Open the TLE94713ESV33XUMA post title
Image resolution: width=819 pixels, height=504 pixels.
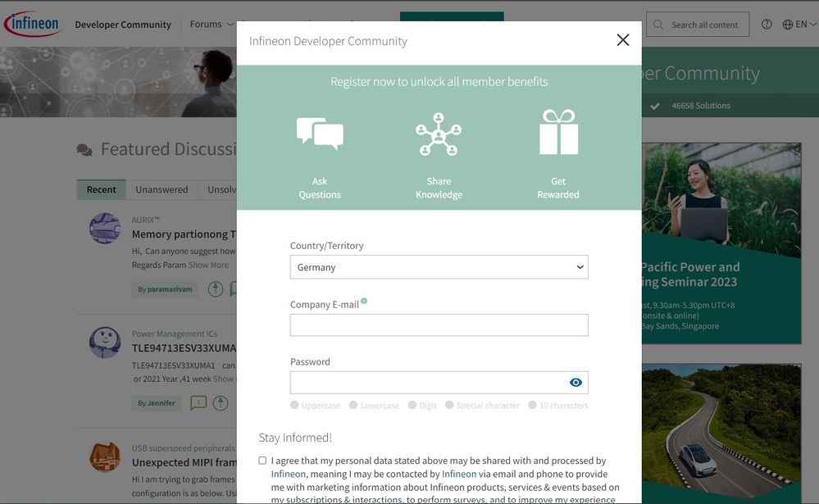(184, 347)
